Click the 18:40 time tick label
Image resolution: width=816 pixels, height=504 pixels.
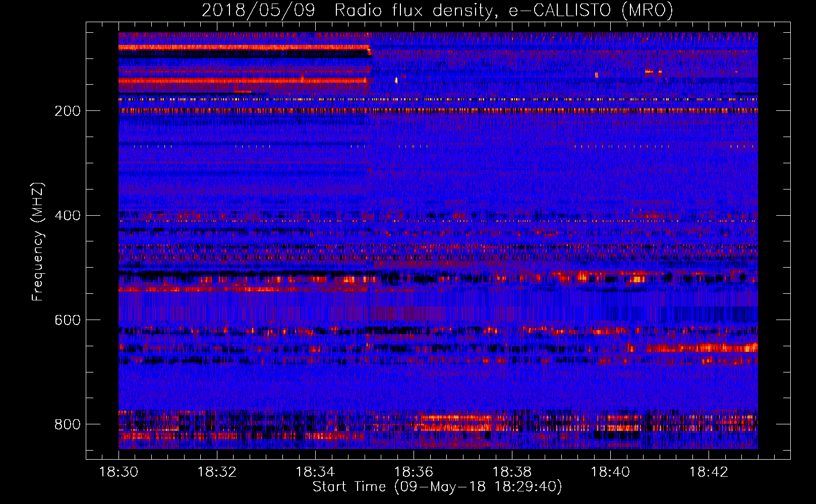coord(610,472)
